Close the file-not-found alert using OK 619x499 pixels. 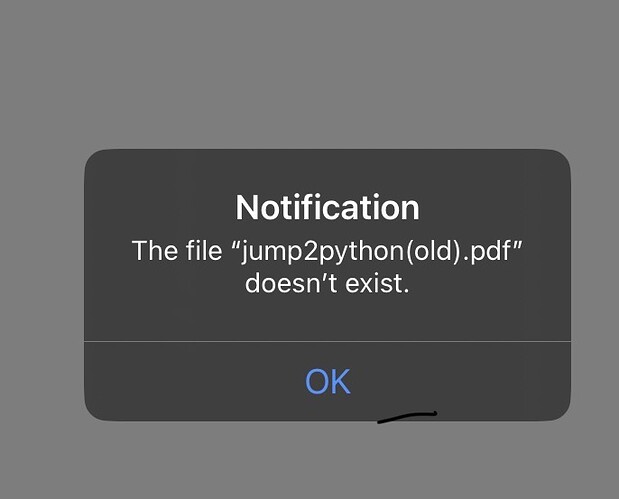click(328, 381)
